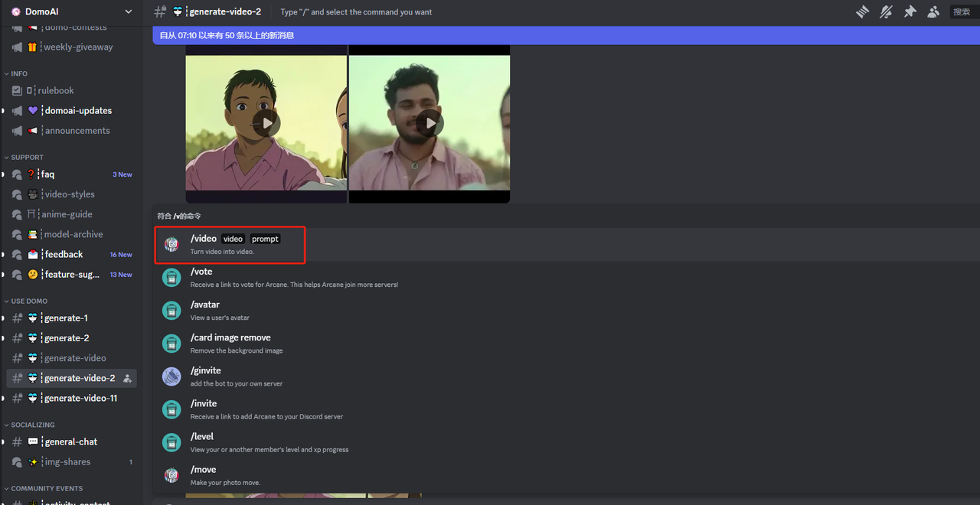
Task: Jump to new messages banner
Action: pyautogui.click(x=566, y=35)
